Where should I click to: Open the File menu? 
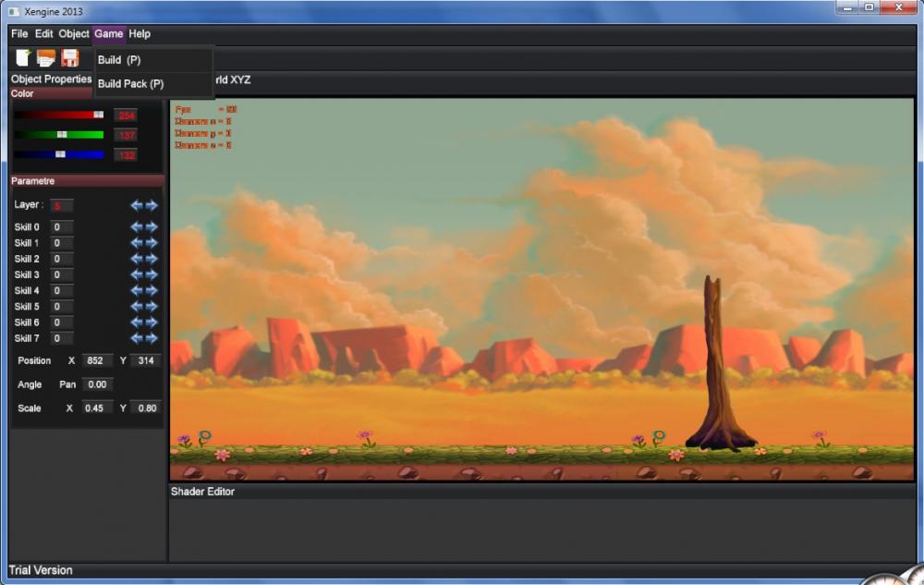(x=19, y=33)
